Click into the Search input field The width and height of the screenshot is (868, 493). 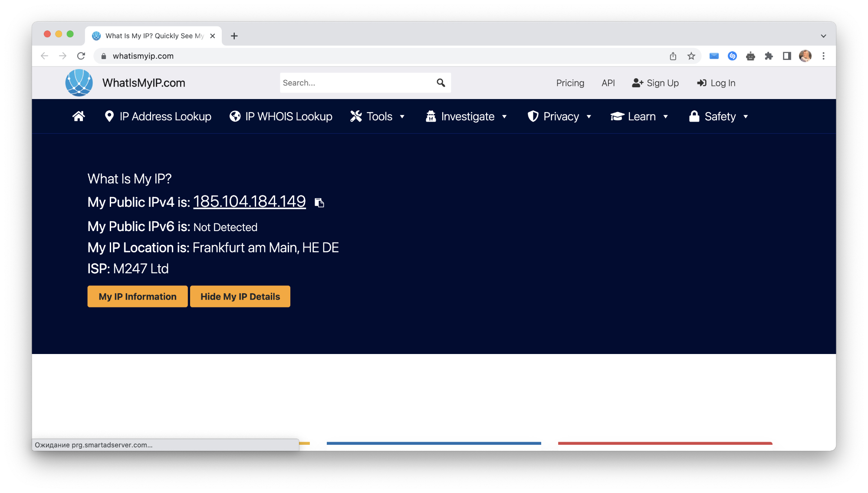pos(356,83)
